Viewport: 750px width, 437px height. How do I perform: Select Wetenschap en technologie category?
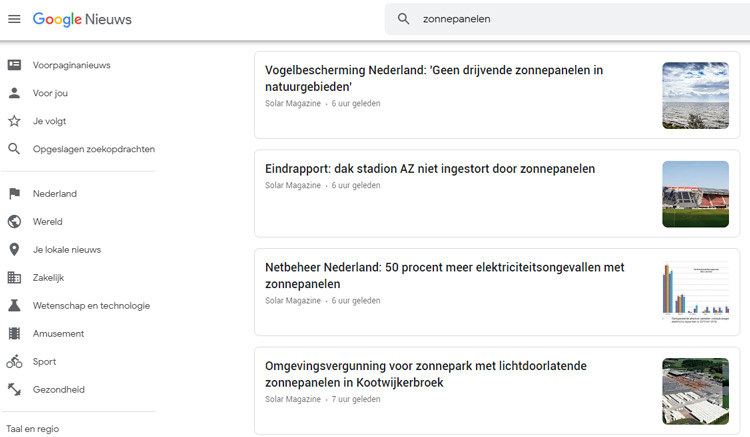(91, 306)
